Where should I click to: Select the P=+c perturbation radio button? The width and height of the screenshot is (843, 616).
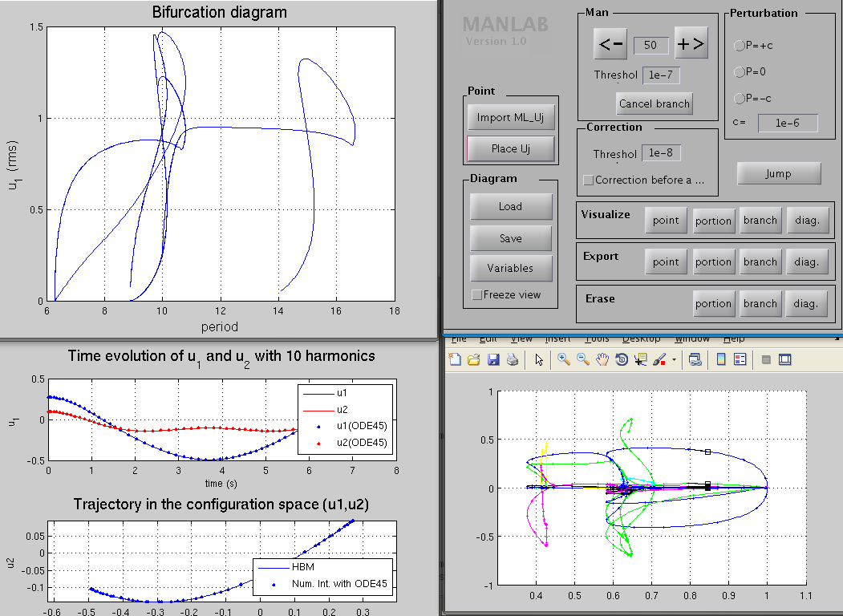tap(740, 46)
